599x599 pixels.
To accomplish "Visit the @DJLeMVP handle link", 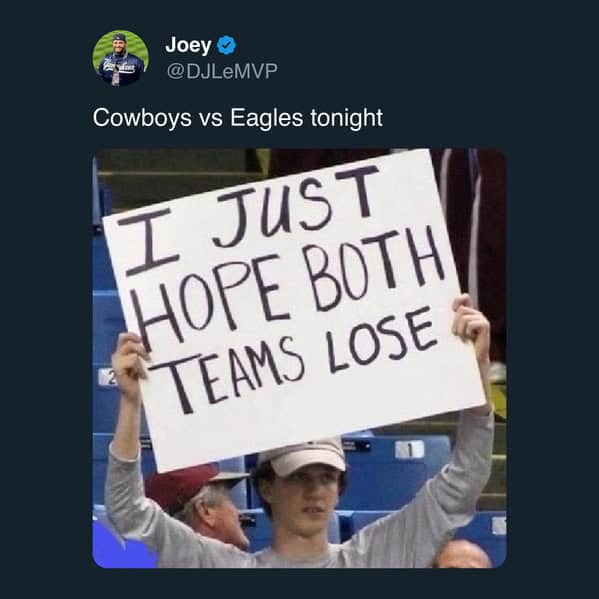I will [222, 71].
